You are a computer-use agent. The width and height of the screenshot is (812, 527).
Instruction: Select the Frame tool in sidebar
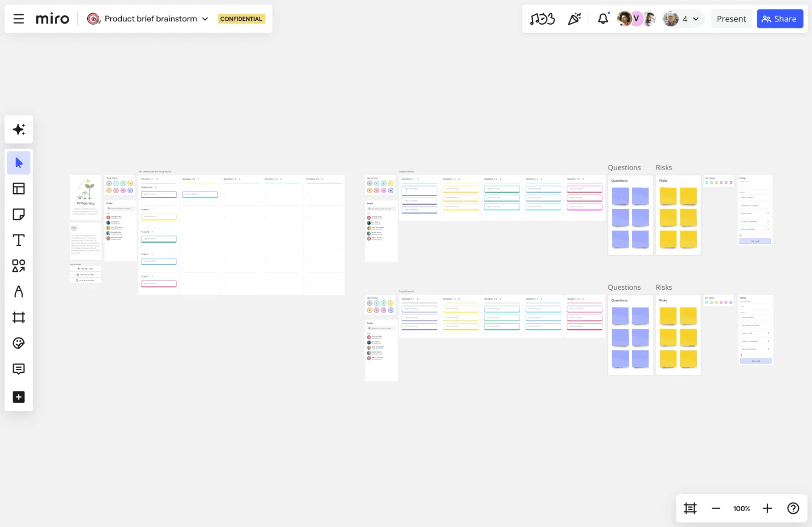19,318
